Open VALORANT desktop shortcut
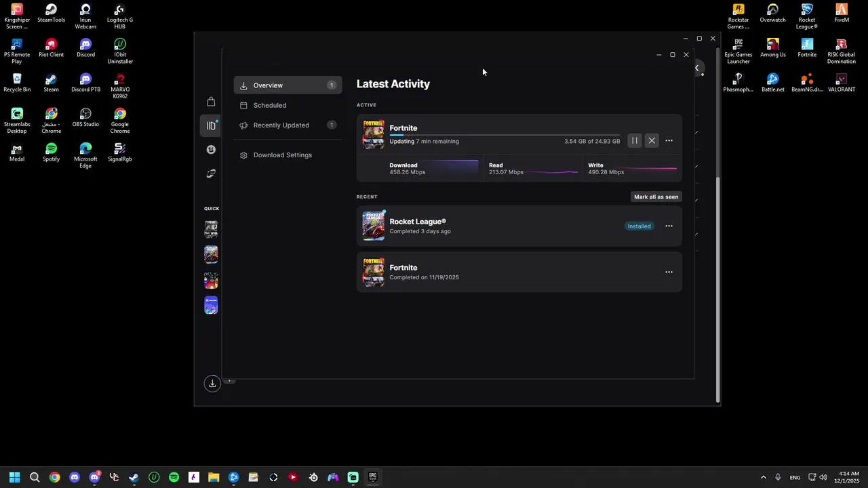 [842, 83]
